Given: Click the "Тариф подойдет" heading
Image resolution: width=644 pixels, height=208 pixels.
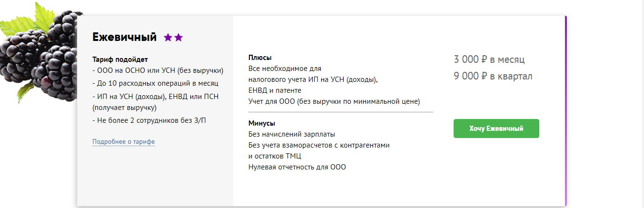Looking at the screenshot, I should [120, 59].
